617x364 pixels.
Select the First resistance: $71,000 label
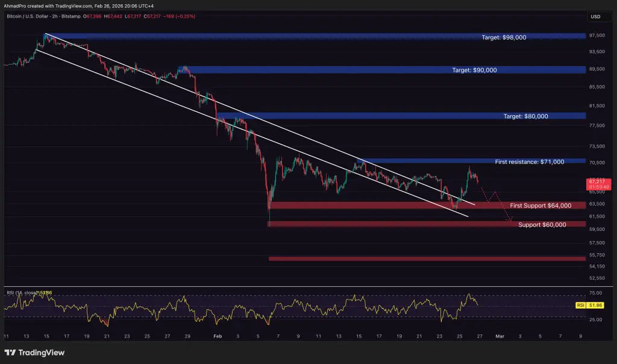click(530, 162)
